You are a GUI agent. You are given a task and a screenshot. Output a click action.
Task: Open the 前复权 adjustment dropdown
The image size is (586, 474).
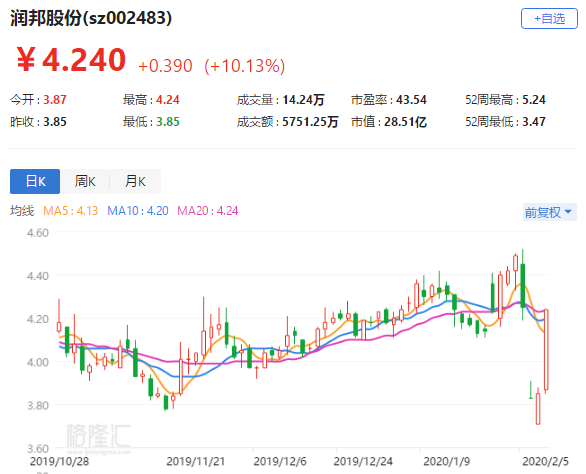click(x=550, y=212)
